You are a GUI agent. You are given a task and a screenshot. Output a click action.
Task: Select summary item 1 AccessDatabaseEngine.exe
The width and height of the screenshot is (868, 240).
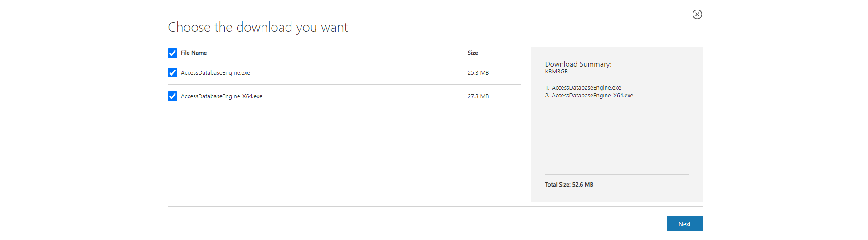coord(586,88)
